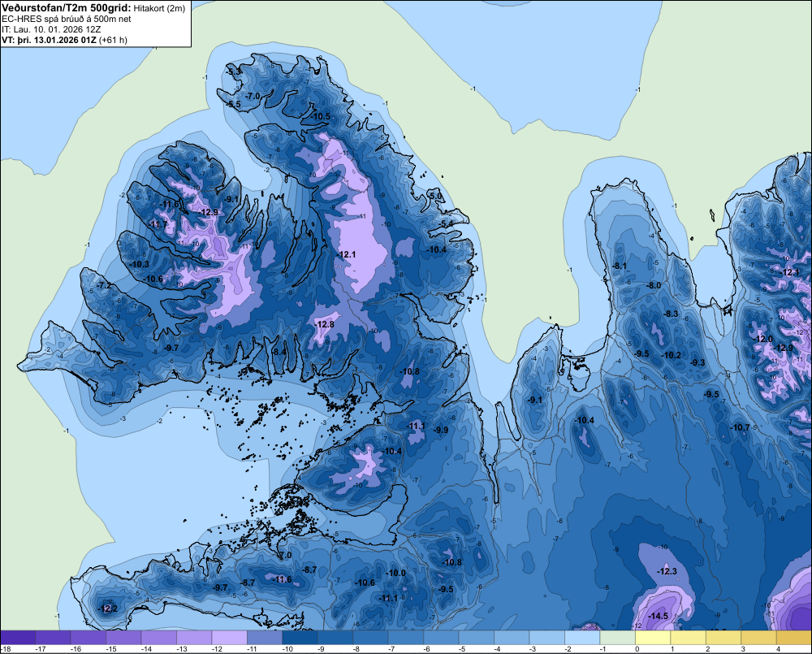Click the '4' legend scale label
812x654 pixels.
778,649
